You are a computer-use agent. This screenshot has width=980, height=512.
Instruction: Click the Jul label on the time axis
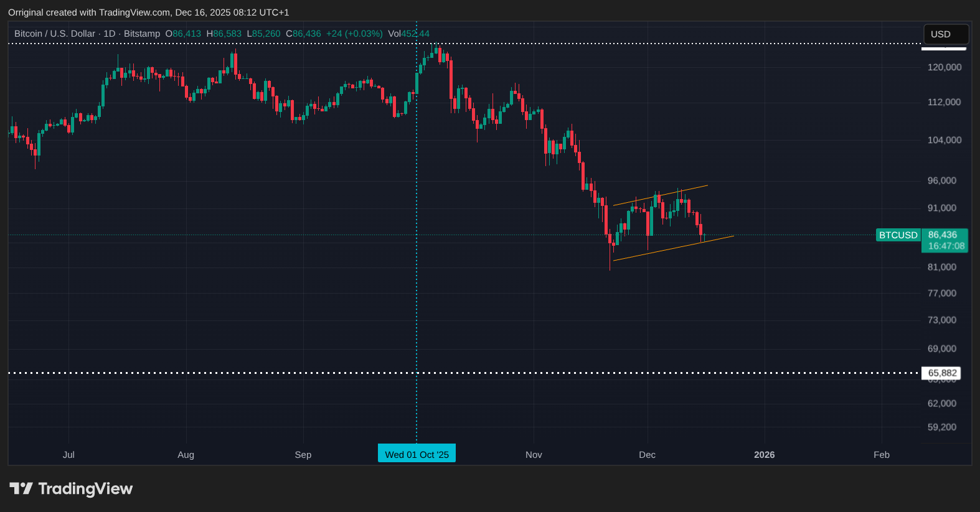(68, 455)
